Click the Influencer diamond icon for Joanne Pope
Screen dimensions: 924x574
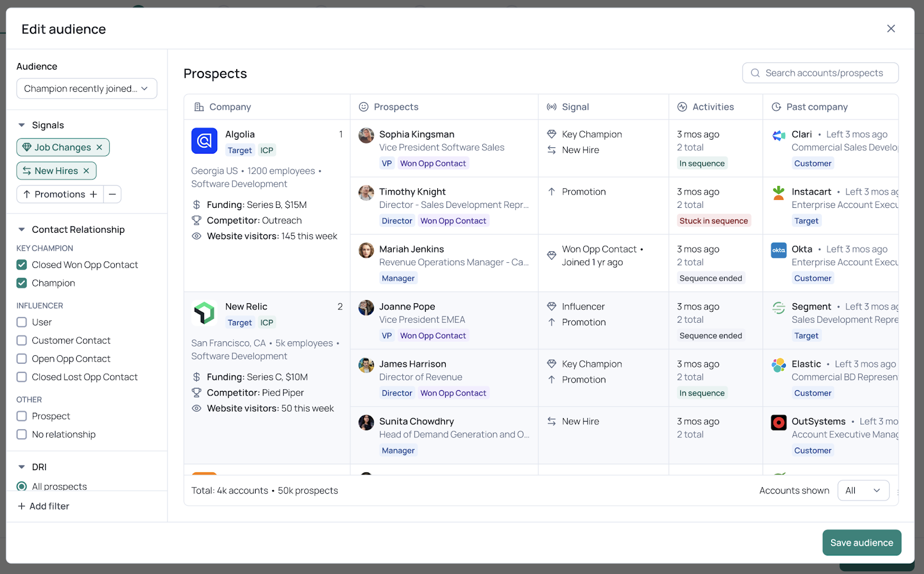coord(552,307)
